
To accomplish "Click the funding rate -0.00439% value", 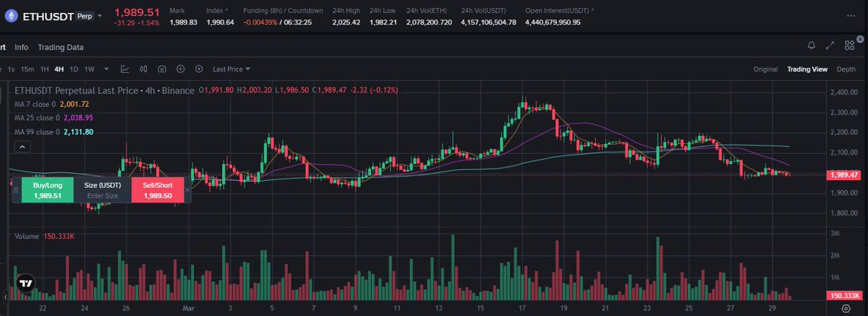I will [x=260, y=22].
